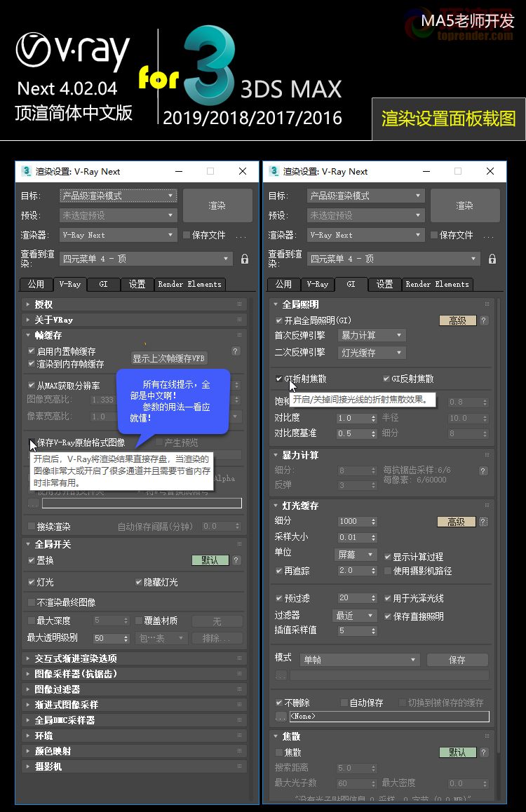526x812 pixels.
Task: Expand 授权 rollout
Action: pos(135,304)
